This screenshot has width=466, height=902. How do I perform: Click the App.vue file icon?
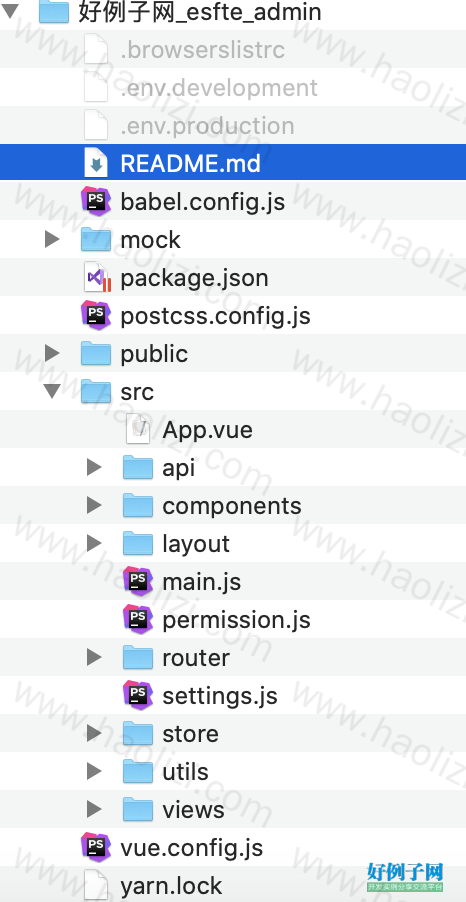pyautogui.click(x=138, y=429)
